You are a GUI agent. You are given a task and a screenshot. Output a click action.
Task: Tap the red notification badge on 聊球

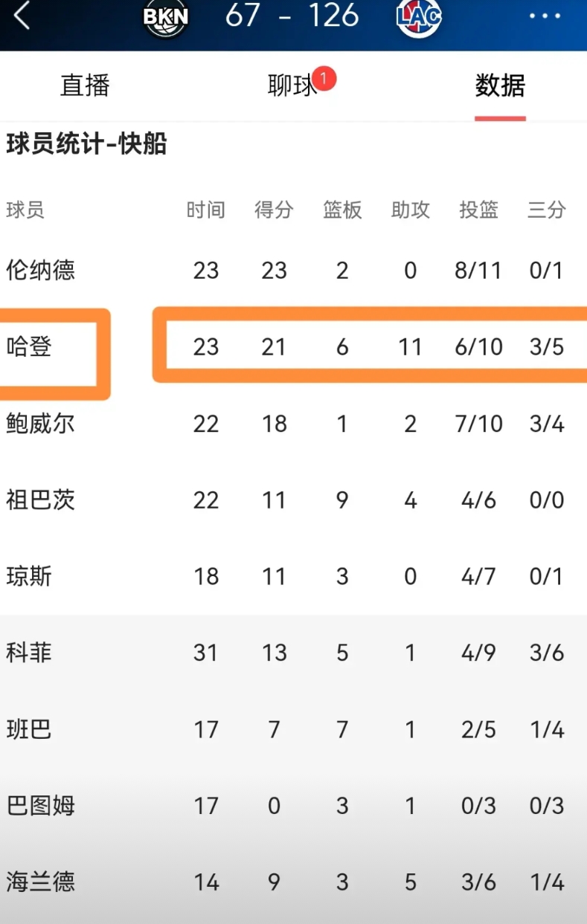point(324,79)
